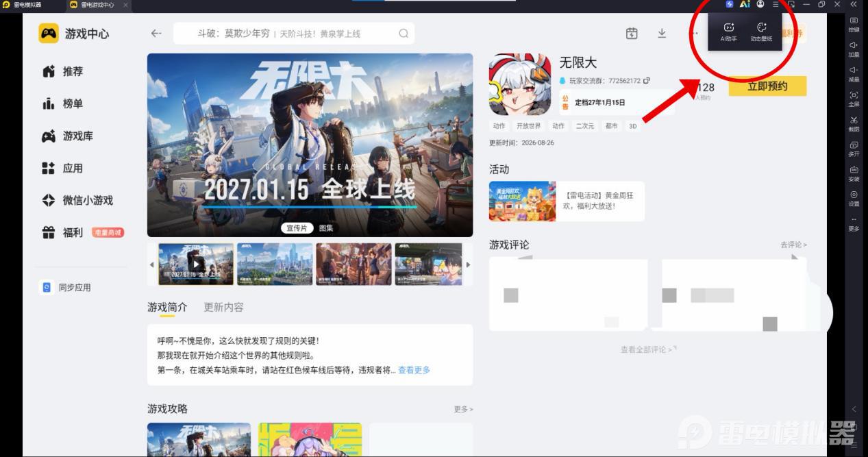Click the 电量商城 badge

108,232
